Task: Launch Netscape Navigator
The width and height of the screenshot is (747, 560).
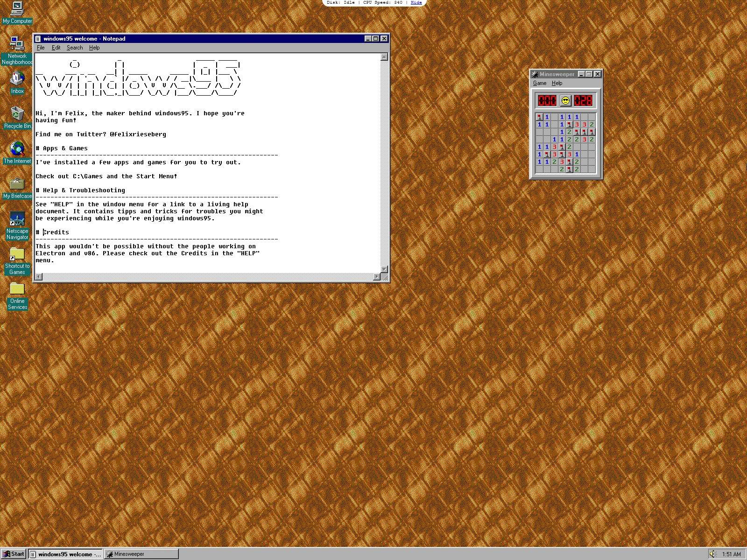Action: (17, 219)
